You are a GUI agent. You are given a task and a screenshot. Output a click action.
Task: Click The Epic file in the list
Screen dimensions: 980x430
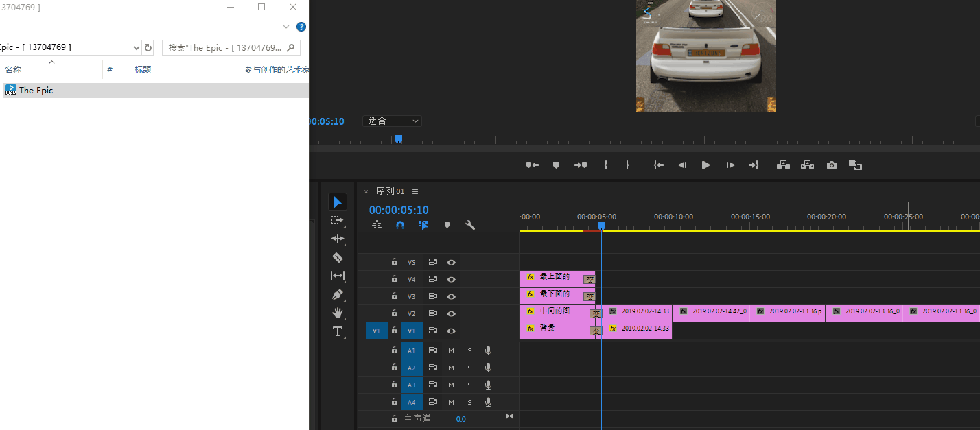coord(36,90)
